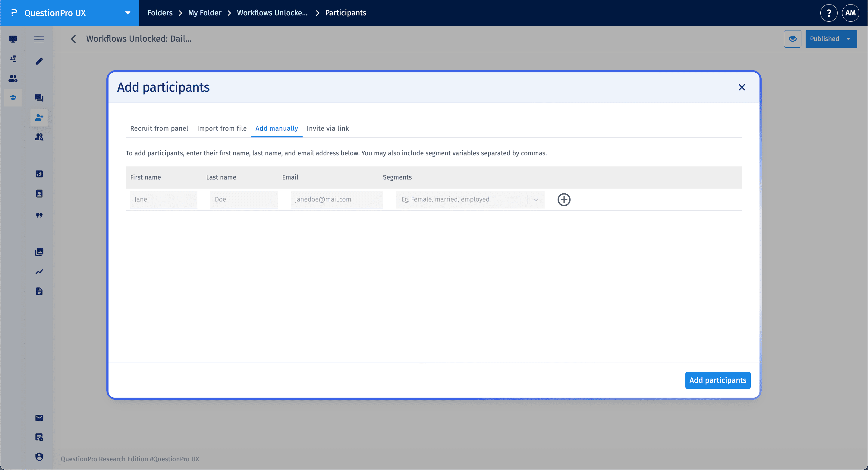Collapse the sidebar with the hamburger toggle
Viewport: 868px width, 470px height.
(39, 39)
